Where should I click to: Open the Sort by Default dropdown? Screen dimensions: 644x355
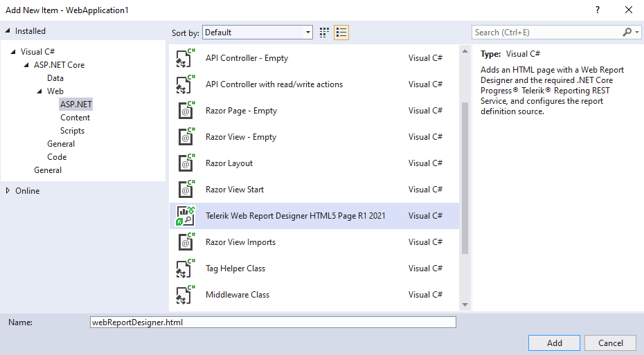(x=258, y=33)
